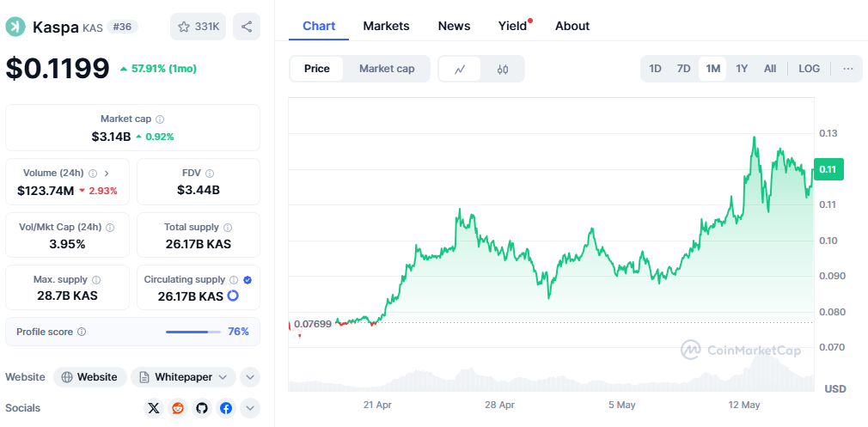Expand more socials chevron
Screen dimensions: 868x427
[x=250, y=408]
